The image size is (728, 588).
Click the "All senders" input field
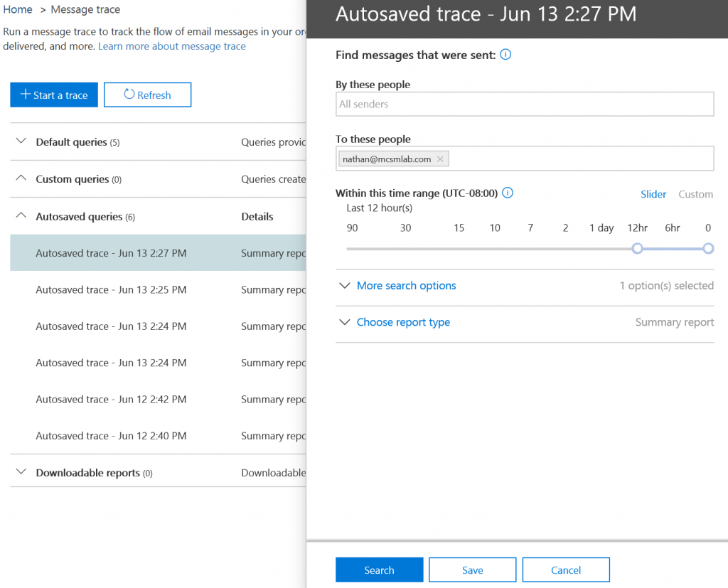(524, 104)
